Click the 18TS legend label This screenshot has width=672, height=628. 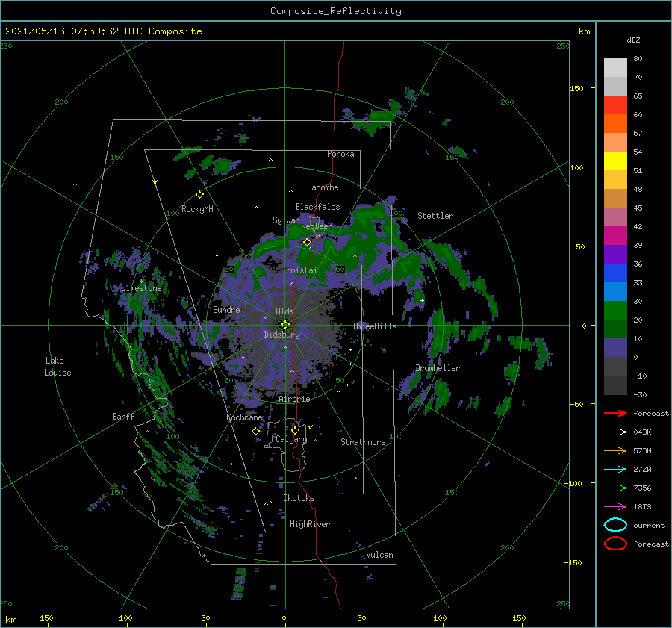[x=642, y=507]
